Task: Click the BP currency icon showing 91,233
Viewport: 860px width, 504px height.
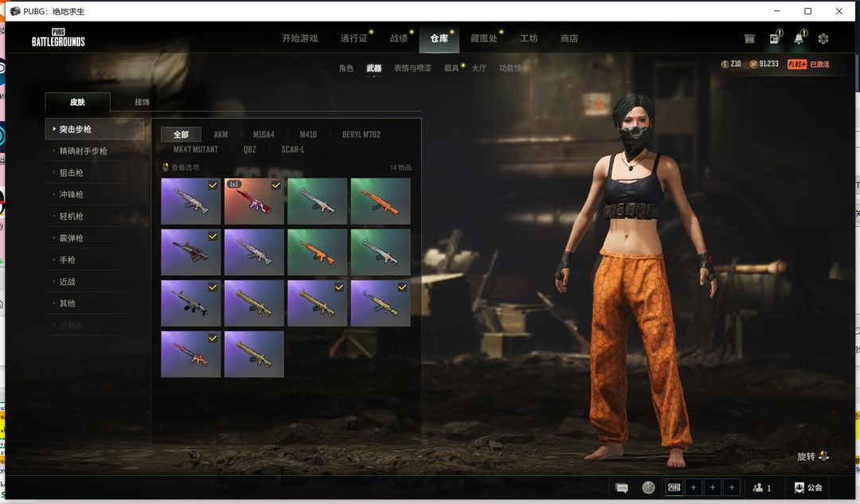Action: coord(753,64)
